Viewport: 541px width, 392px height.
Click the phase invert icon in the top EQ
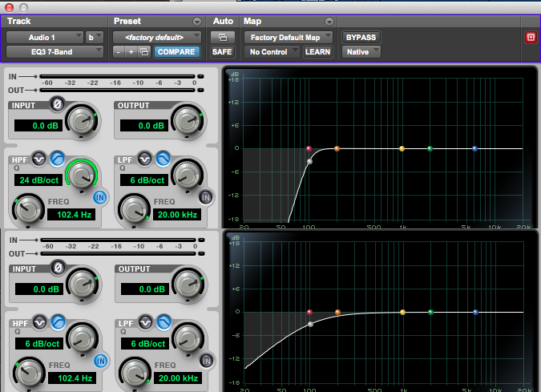tap(57, 104)
